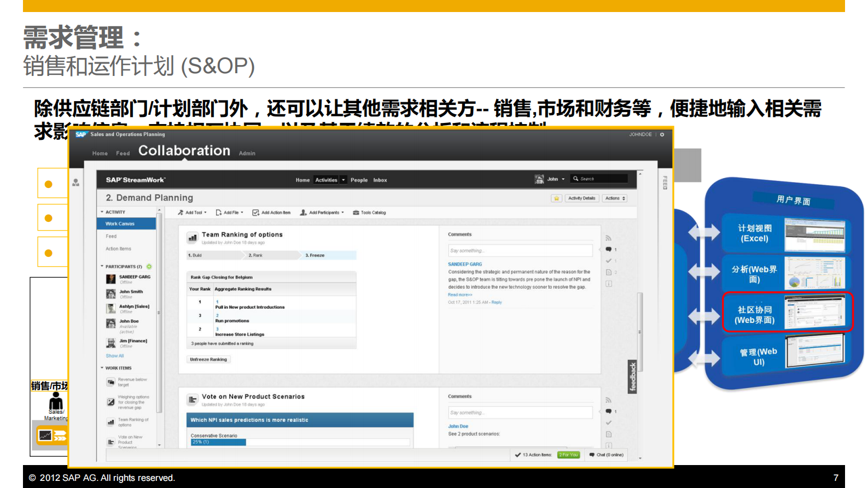Click the favorite star button

(556, 198)
